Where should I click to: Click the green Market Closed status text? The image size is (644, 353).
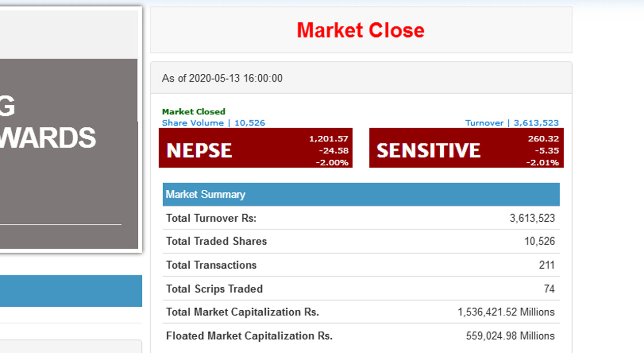click(x=194, y=111)
